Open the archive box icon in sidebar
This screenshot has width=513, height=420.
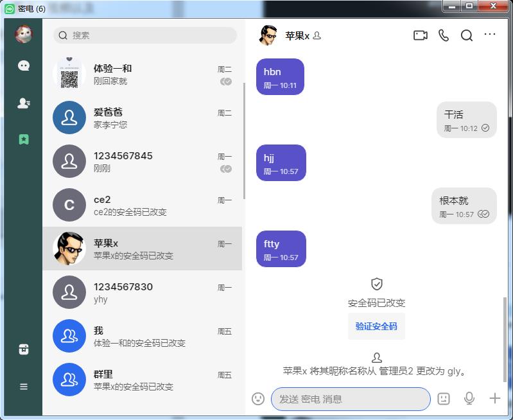pos(24,349)
